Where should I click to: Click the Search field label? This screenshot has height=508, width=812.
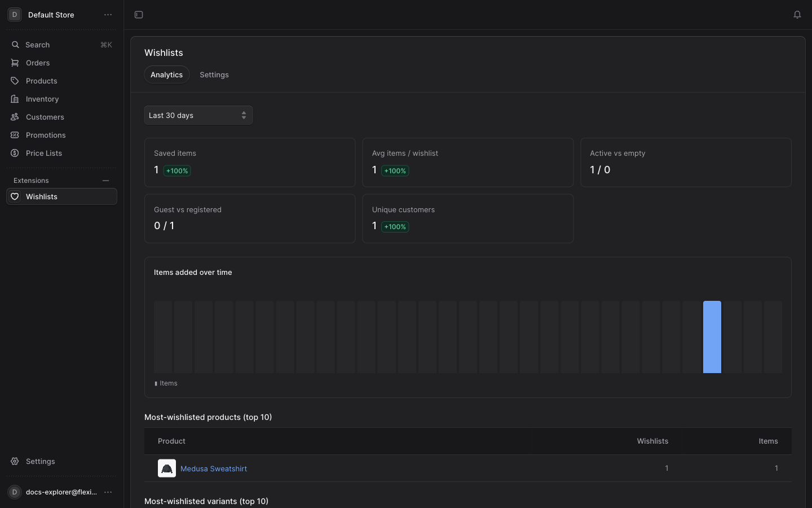coord(38,45)
